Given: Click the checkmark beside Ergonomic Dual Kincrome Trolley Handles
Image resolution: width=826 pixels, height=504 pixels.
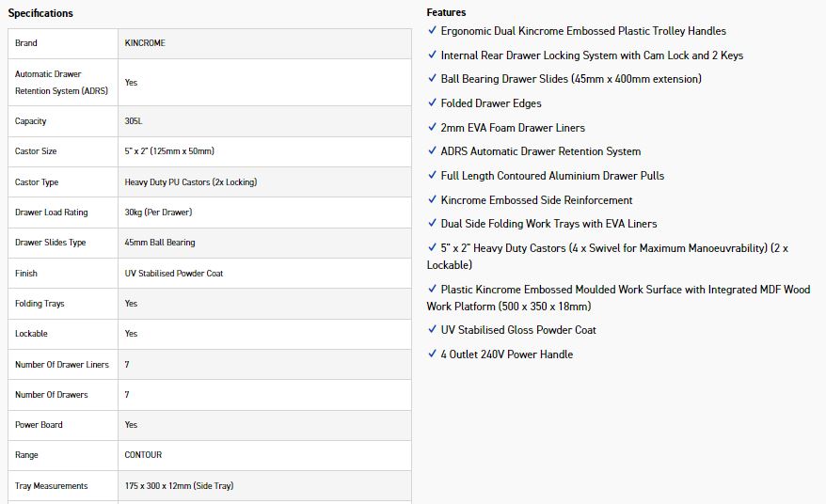Looking at the screenshot, I should click(432, 30).
